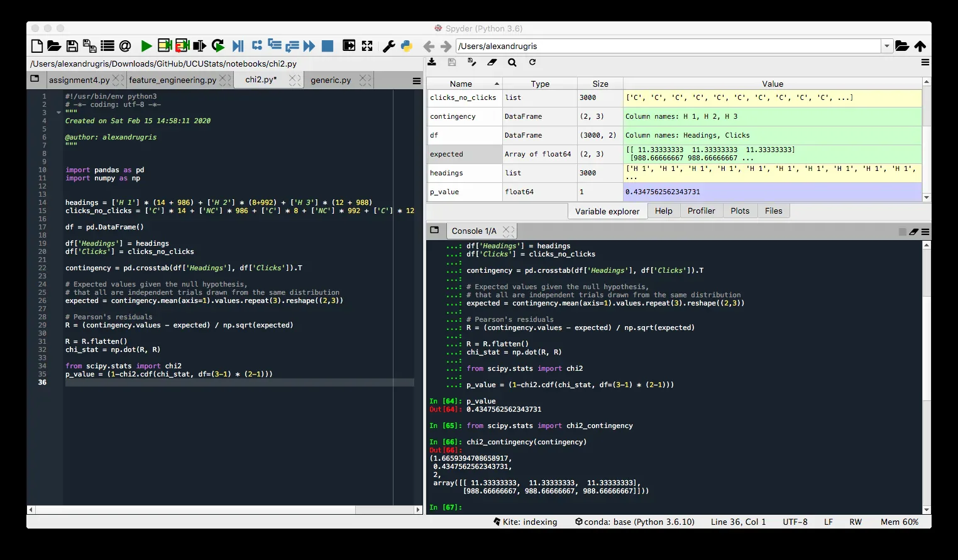Open the Files pane tab
Viewport: 958px width, 560px height.
773,211
